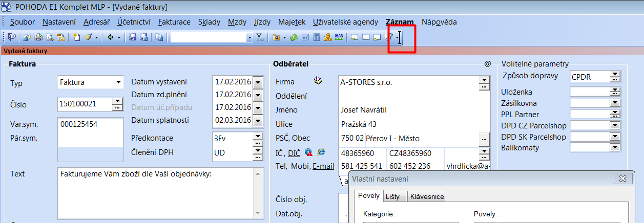Viewport: 644px width, 223px height.
Task: Click the brush clean-up icon
Action: point(88,37)
